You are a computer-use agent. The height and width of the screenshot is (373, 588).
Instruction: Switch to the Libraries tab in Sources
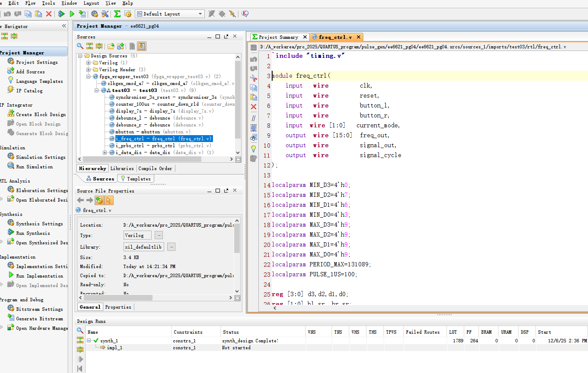[x=122, y=168]
